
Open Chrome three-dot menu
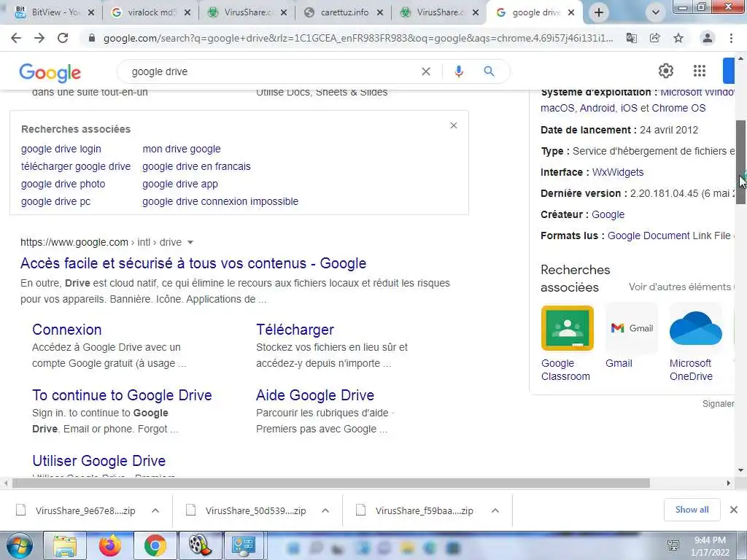731,38
